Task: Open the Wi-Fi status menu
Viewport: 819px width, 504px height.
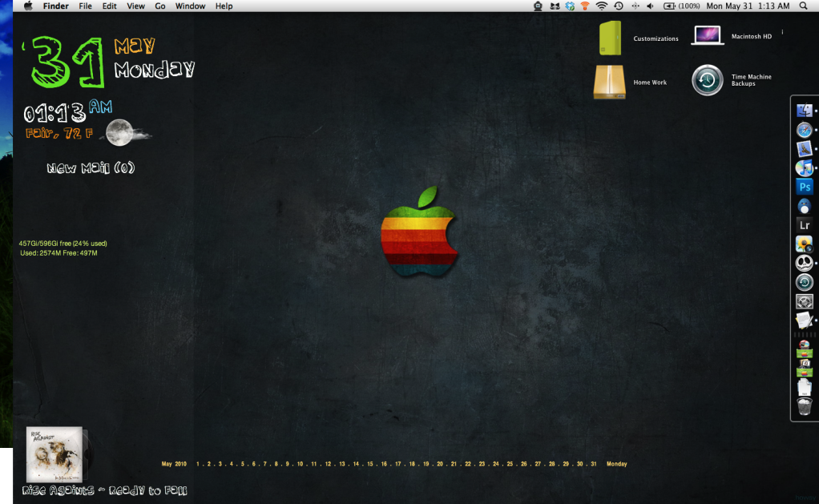Action: pyautogui.click(x=602, y=6)
